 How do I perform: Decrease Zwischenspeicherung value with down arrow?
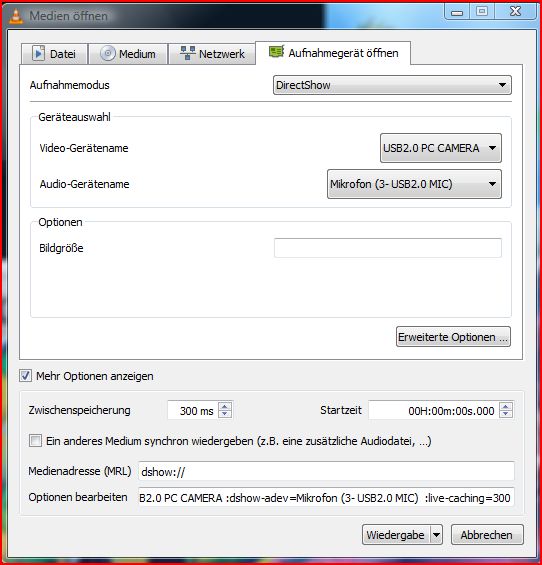pyautogui.click(x=225, y=414)
